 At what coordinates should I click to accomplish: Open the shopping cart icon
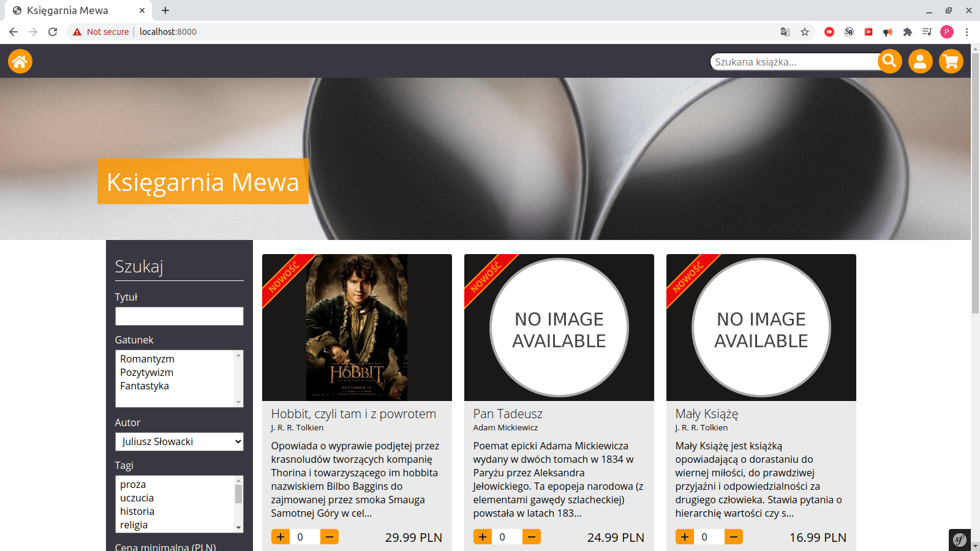[x=951, y=61]
